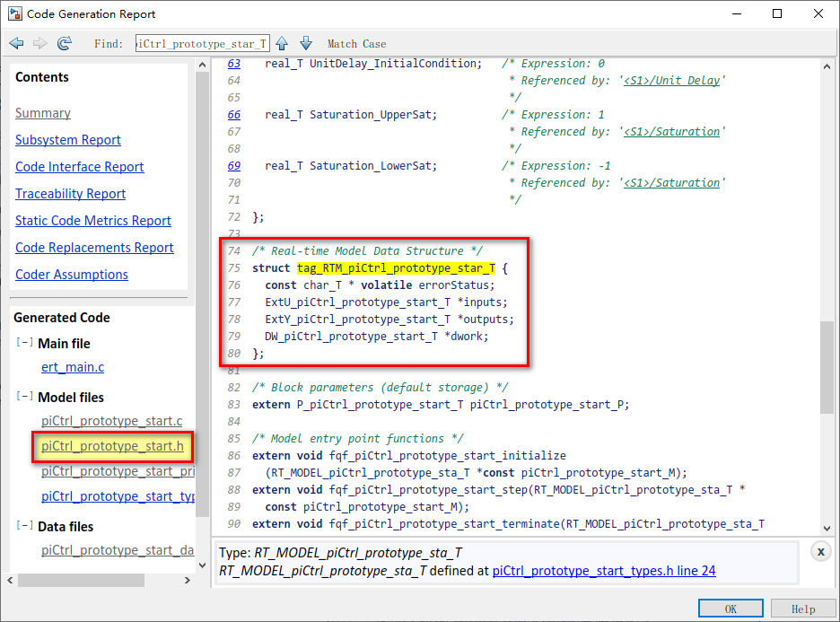
Task: Open the piCtrl_prototype_start.h file
Action: (112, 446)
